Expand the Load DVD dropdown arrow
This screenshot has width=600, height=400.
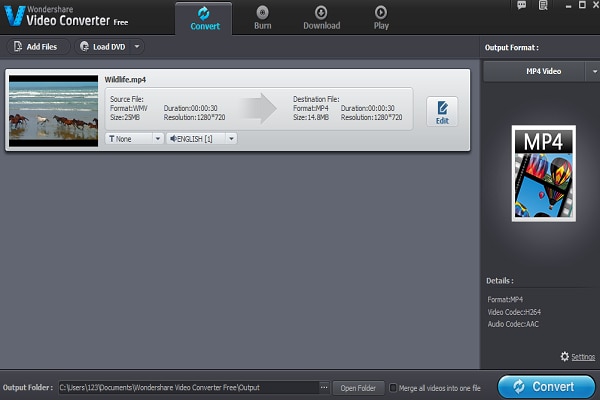tap(137, 47)
